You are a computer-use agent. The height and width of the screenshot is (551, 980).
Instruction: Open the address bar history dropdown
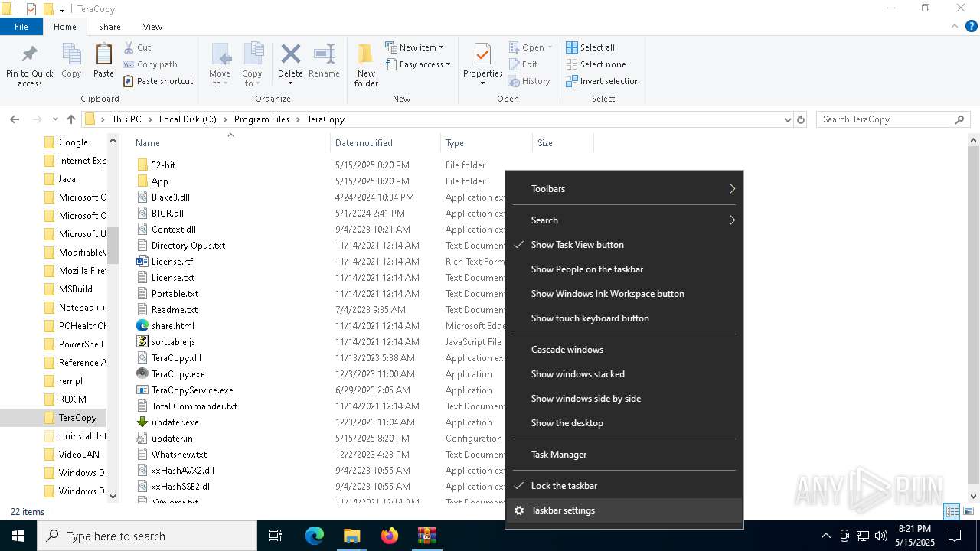click(787, 119)
